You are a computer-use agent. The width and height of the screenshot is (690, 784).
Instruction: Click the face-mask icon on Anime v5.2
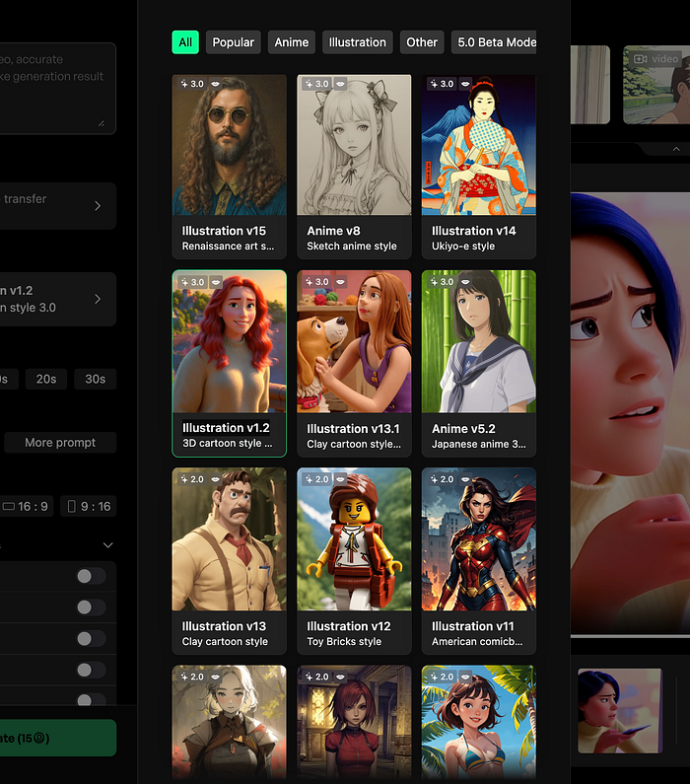click(465, 282)
